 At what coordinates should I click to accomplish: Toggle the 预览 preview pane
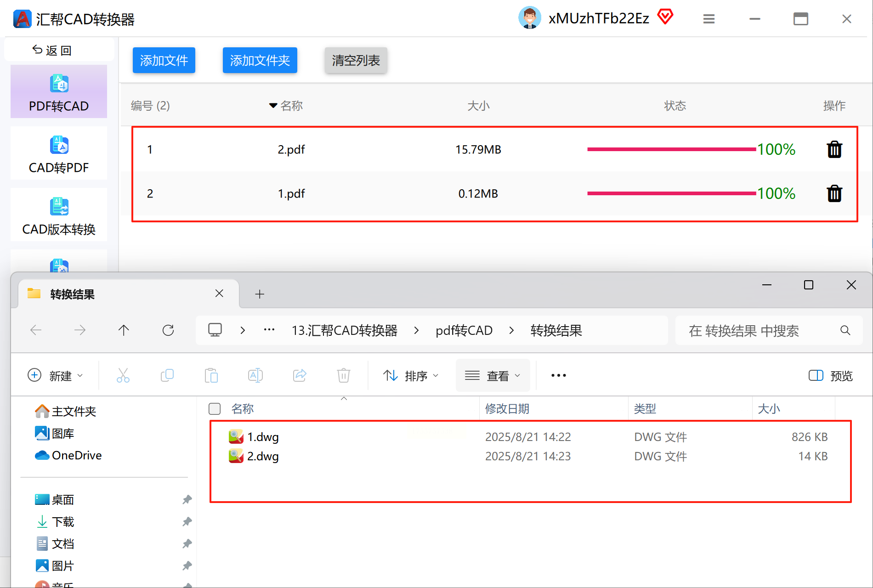(x=830, y=376)
